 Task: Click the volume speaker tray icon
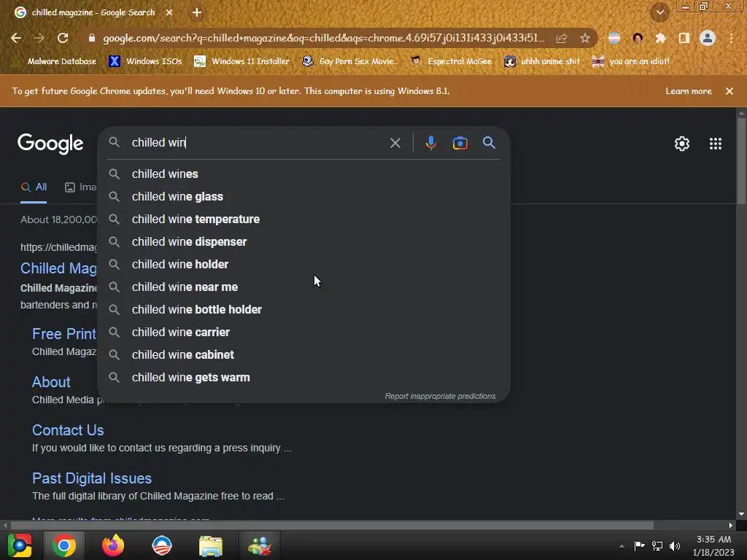pos(675,545)
